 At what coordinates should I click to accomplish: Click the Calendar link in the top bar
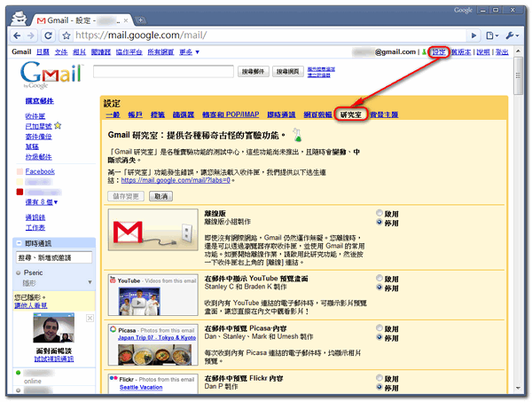pyautogui.click(x=43, y=52)
